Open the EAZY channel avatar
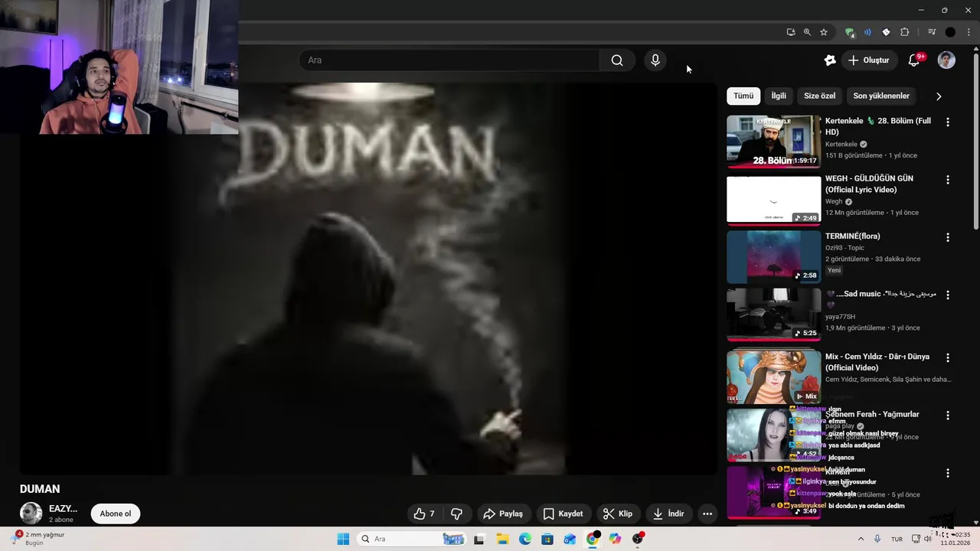Screen dimensions: 980x551 [31, 514]
